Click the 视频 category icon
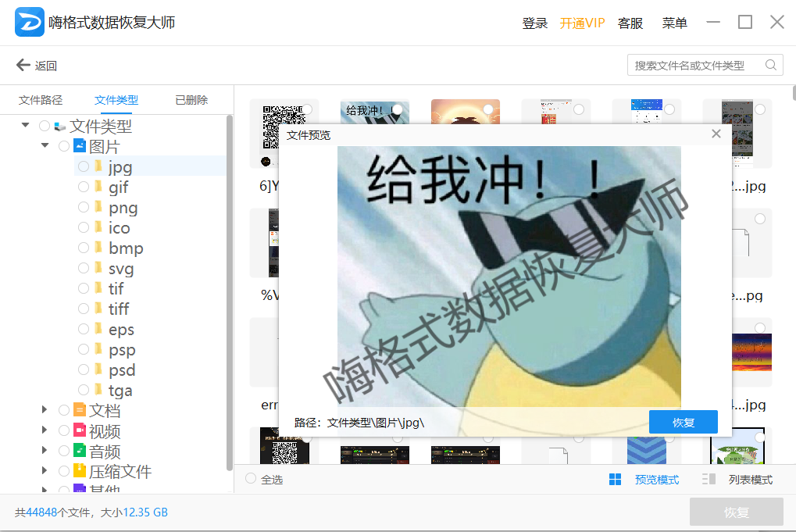 (80, 430)
